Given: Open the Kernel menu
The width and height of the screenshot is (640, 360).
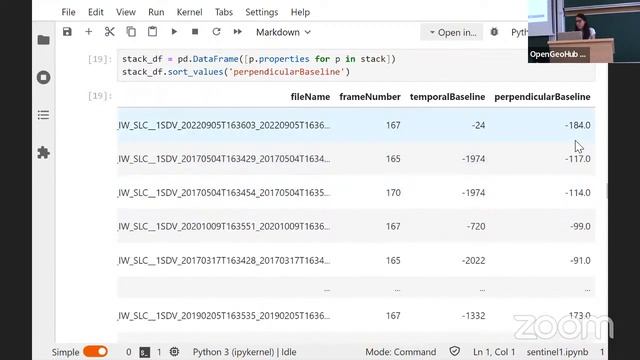Looking at the screenshot, I should click(x=189, y=12).
